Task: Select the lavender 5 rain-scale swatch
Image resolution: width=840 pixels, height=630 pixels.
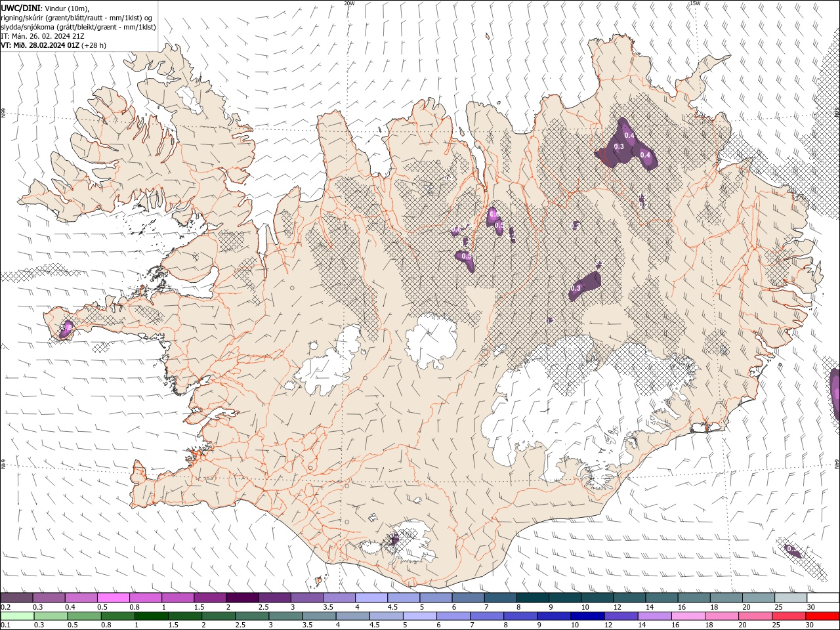Action: click(x=420, y=616)
